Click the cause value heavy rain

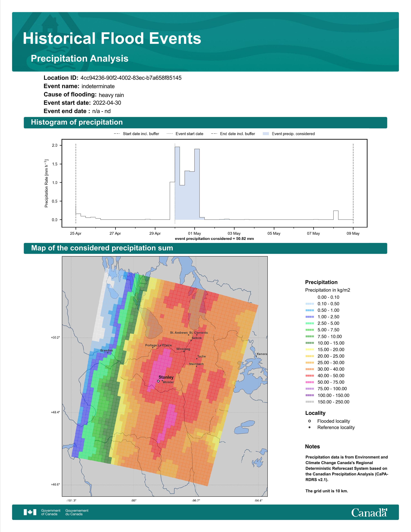[111, 95]
